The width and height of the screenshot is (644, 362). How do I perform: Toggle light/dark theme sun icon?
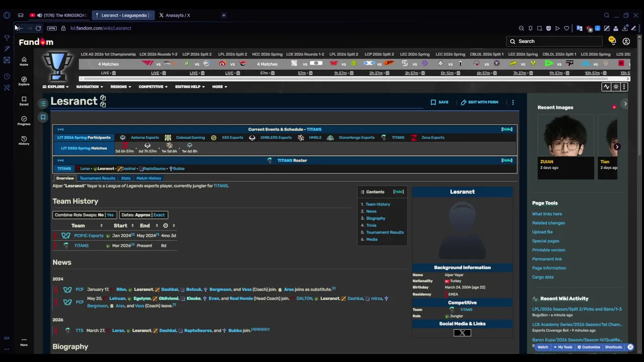615,86
